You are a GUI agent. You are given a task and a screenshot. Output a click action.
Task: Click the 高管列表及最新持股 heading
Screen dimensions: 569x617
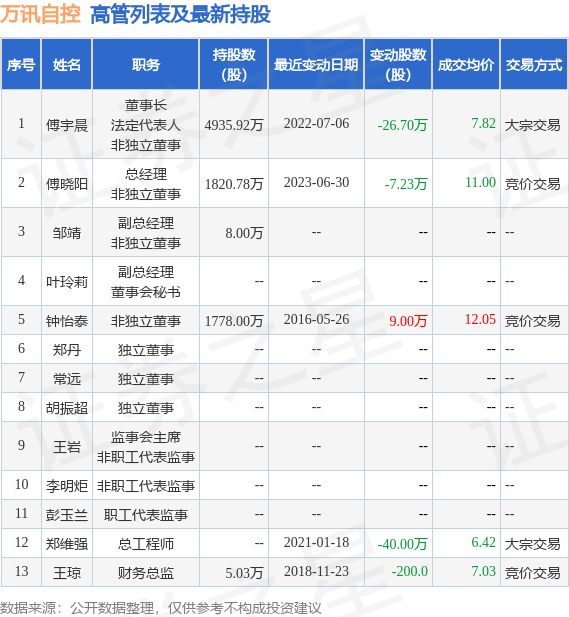(180, 15)
